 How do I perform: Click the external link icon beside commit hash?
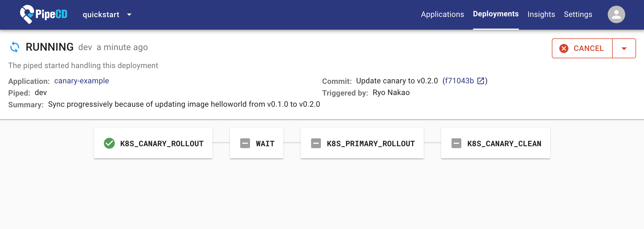click(x=481, y=81)
